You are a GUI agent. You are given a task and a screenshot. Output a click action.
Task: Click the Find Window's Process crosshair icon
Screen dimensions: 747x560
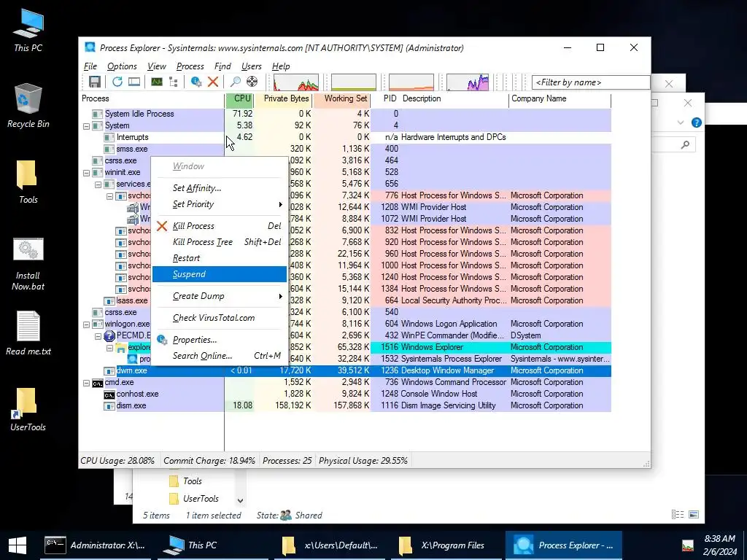(252, 82)
